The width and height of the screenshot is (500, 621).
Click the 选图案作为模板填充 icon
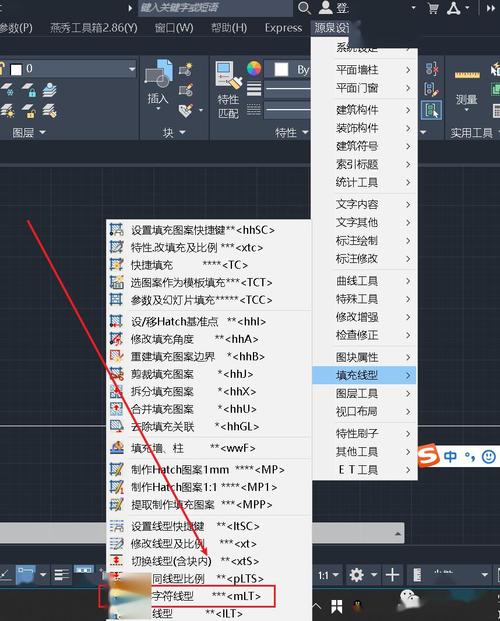pos(116,282)
